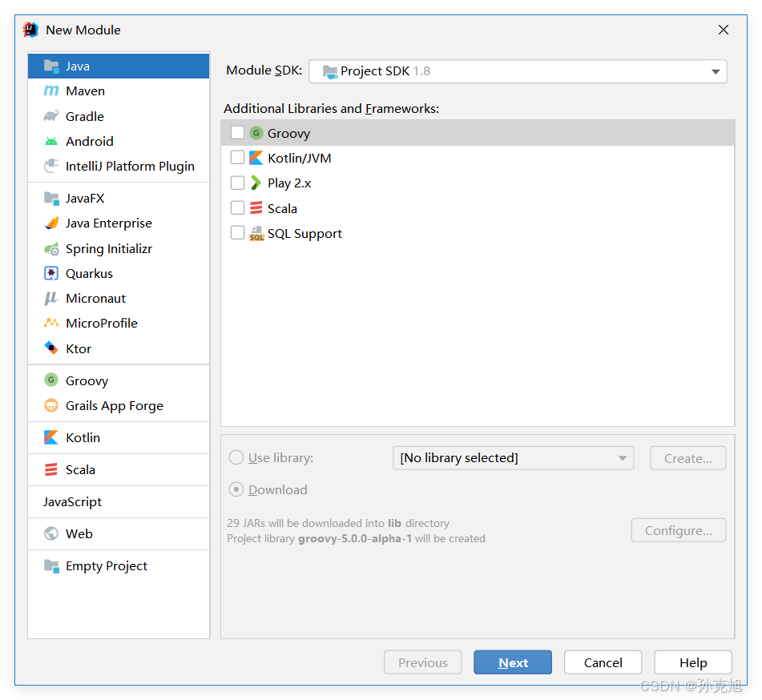The height and width of the screenshot is (700, 762).
Task: Click the Help button
Action: click(x=693, y=662)
